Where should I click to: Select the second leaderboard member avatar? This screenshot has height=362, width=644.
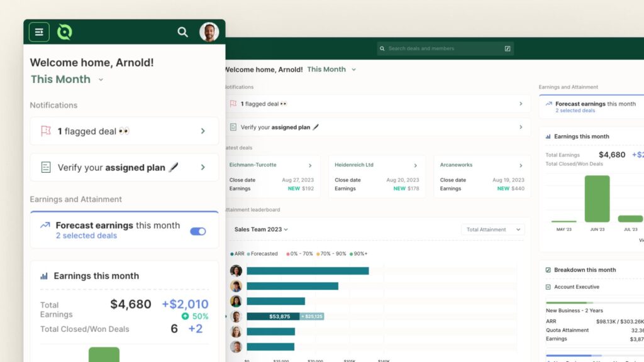236,286
